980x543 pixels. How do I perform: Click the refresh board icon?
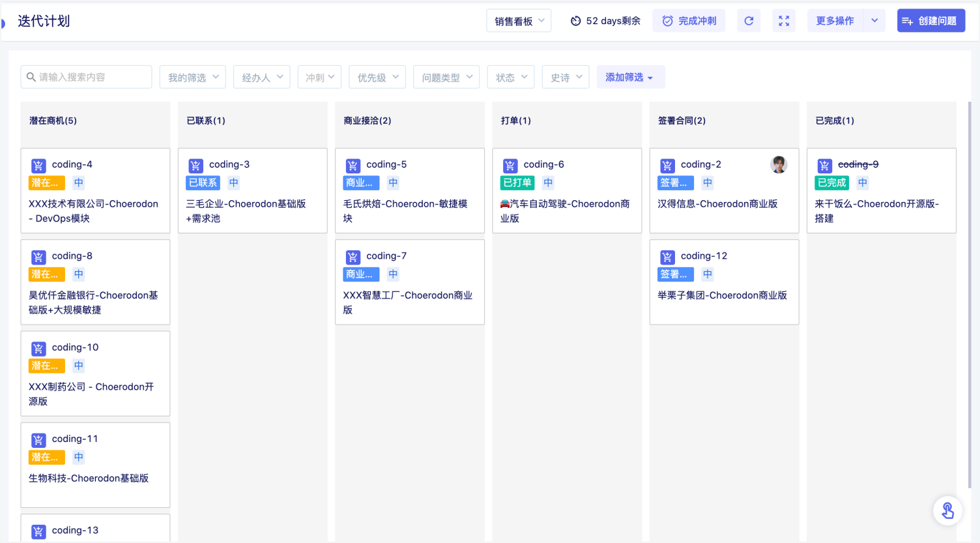point(749,21)
